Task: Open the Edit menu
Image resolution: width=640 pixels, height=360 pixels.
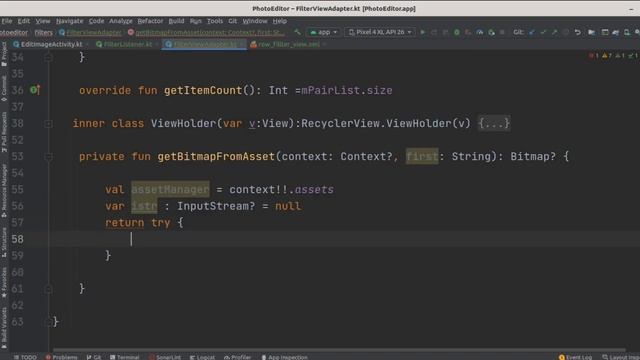Action: 23,21
